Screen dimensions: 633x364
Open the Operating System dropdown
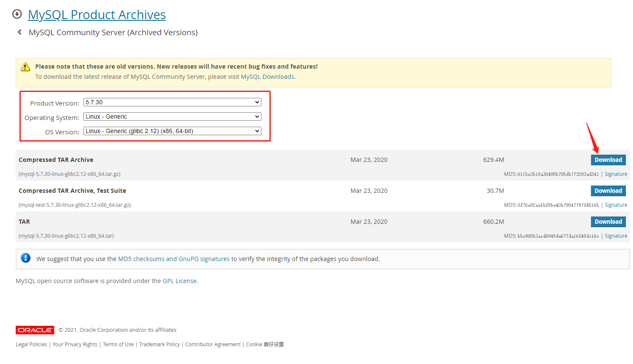pyautogui.click(x=172, y=117)
